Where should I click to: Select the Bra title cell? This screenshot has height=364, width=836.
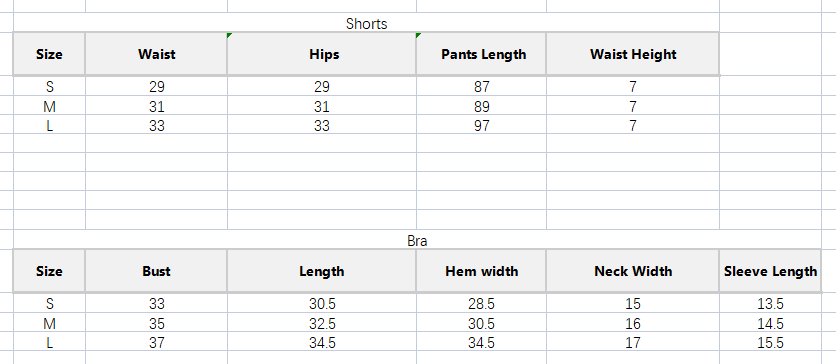(x=417, y=240)
